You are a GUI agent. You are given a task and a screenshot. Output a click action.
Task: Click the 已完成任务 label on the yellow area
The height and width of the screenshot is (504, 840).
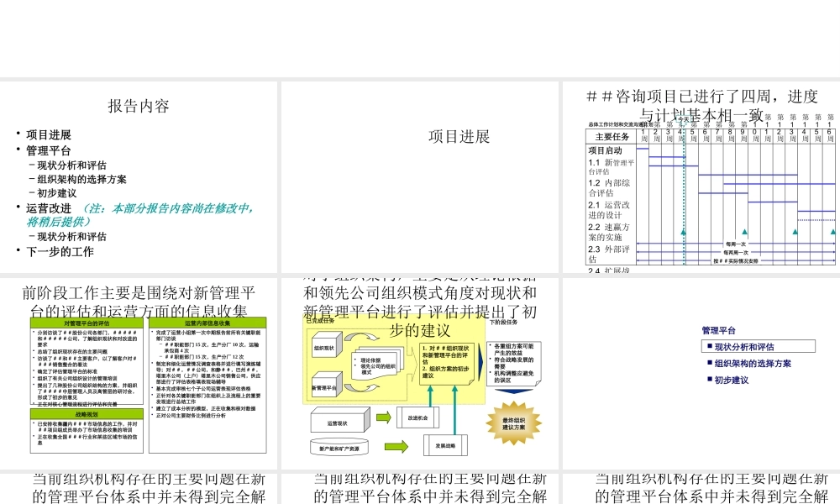tap(320, 320)
